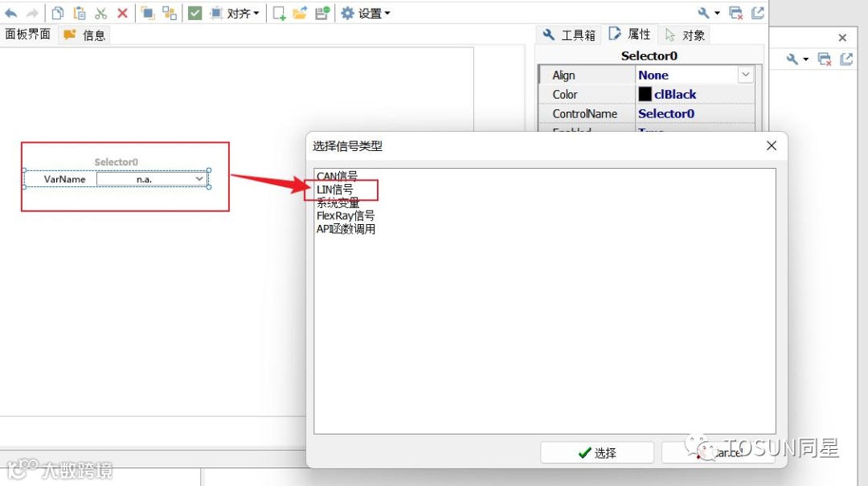Confirm with the 选择 button
868x486 pixels.
click(596, 453)
